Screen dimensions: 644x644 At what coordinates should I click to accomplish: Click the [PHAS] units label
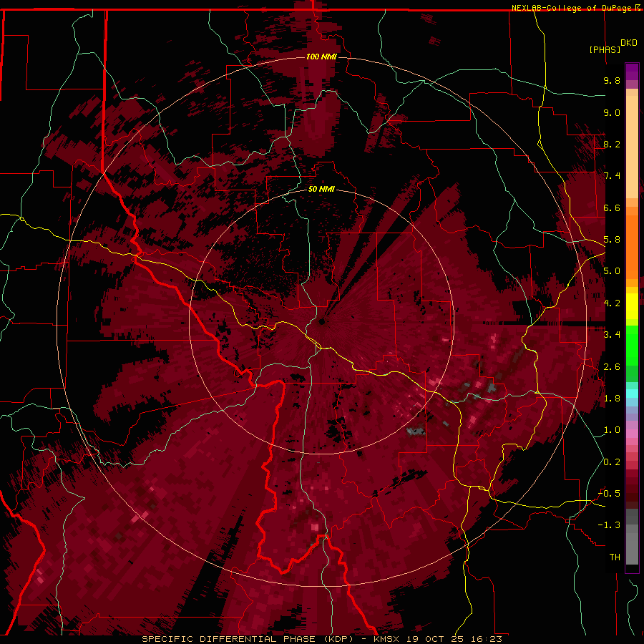click(605, 49)
